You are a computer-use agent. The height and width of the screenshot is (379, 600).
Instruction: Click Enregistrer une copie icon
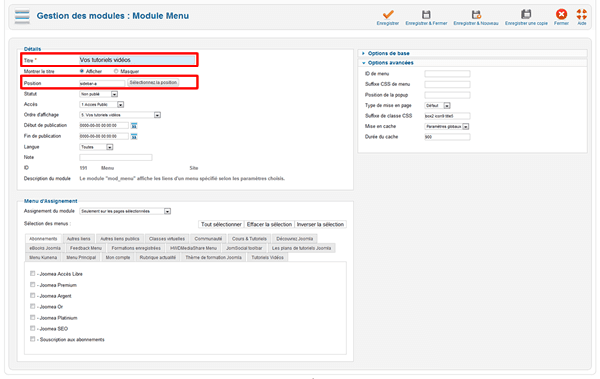click(526, 15)
